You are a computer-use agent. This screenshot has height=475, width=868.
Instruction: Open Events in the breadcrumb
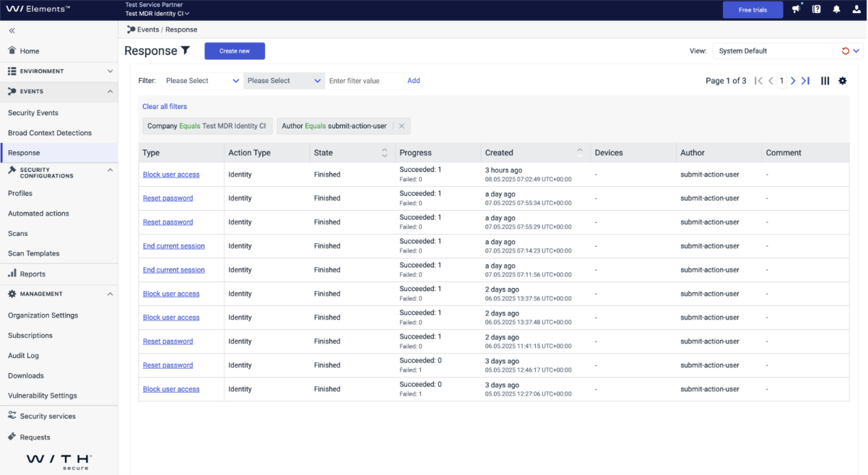(x=148, y=30)
